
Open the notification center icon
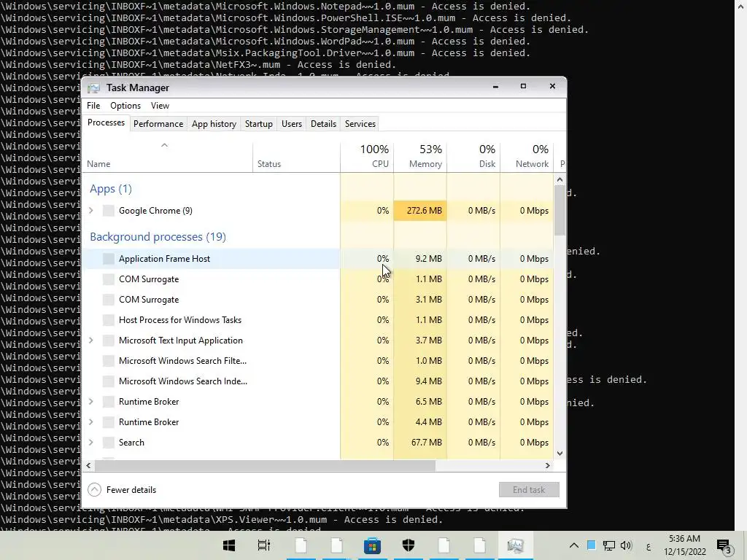point(724,547)
